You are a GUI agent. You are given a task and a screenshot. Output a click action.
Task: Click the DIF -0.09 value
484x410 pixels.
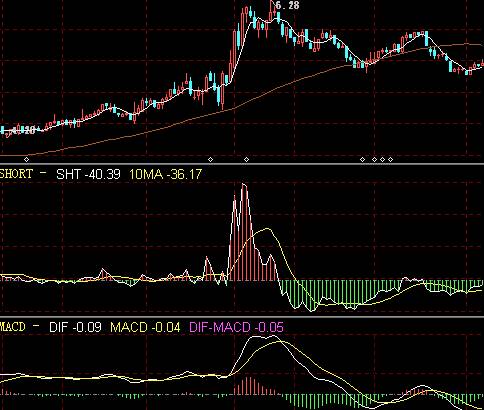point(75,327)
